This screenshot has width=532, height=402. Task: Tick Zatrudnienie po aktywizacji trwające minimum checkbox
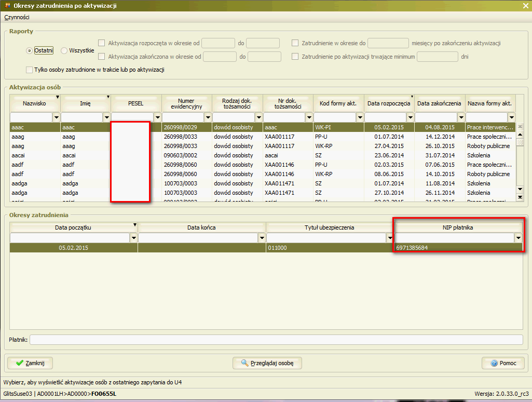coord(295,57)
